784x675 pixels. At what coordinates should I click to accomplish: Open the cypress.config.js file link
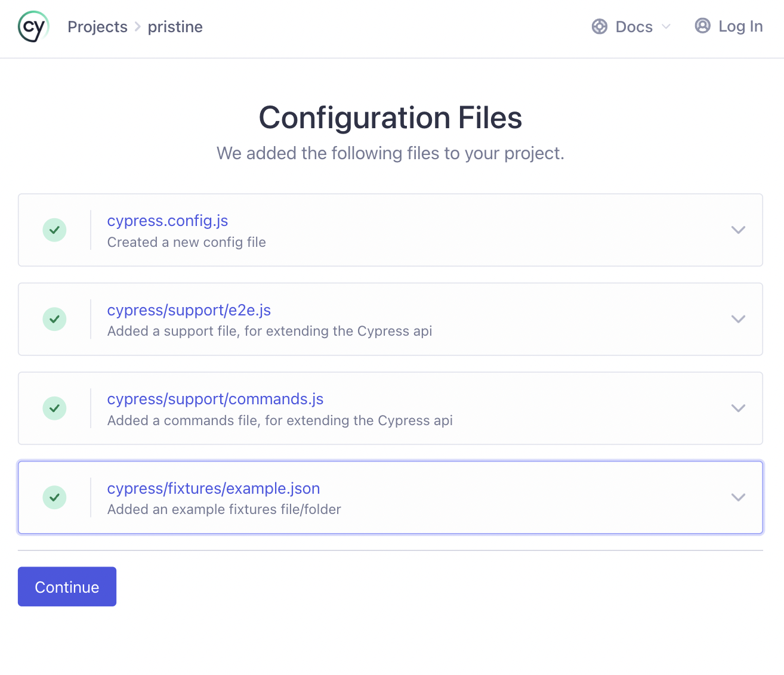[x=168, y=221]
